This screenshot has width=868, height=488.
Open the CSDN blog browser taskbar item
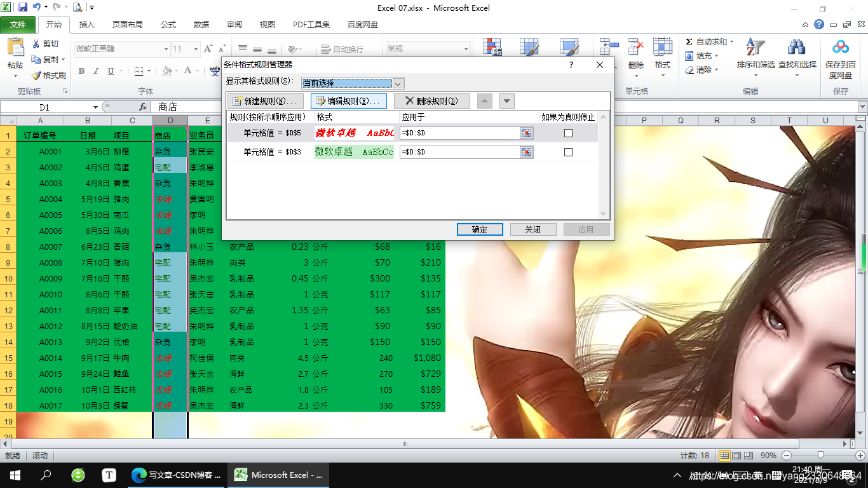tap(176, 475)
